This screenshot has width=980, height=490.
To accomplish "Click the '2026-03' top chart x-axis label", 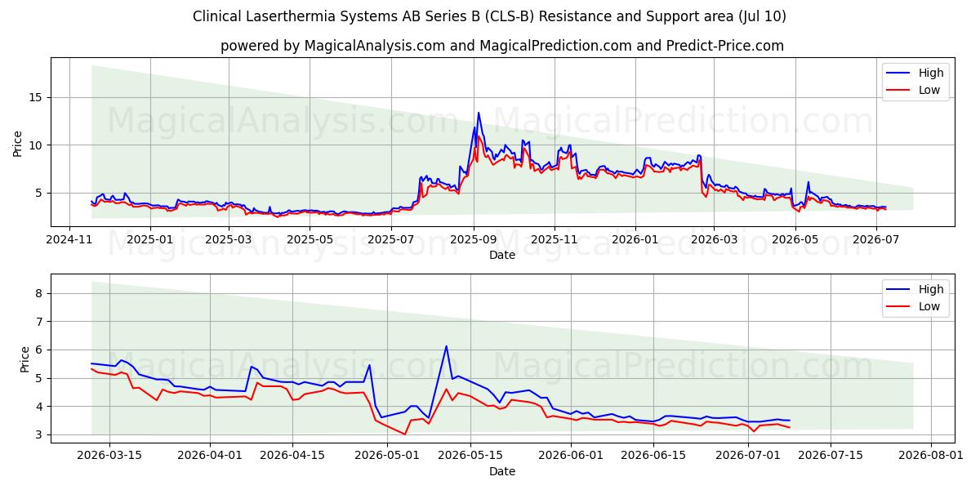I will [x=713, y=239].
